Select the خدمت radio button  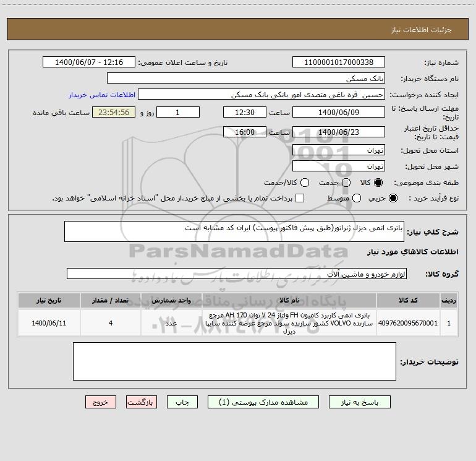[346, 183]
